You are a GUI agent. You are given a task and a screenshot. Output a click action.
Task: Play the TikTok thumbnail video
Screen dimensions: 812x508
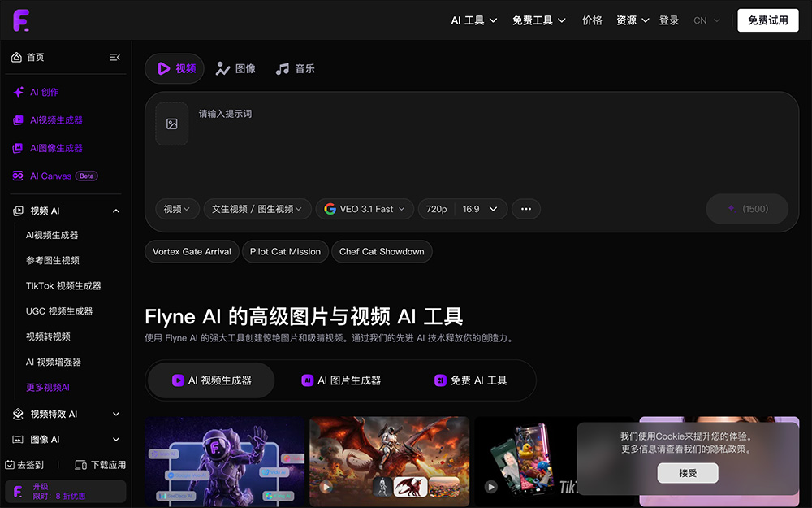pos(491,487)
